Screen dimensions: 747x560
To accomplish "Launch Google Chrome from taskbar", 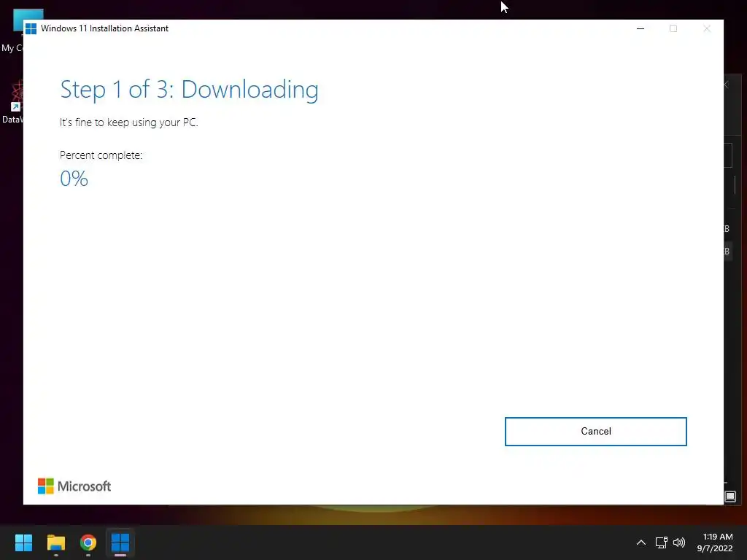I will (88, 542).
